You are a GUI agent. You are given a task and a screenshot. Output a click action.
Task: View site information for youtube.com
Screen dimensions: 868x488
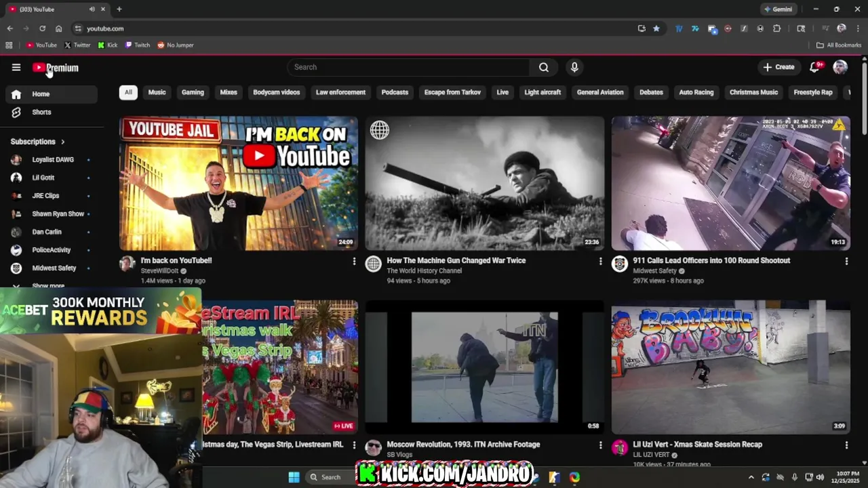[78, 28]
